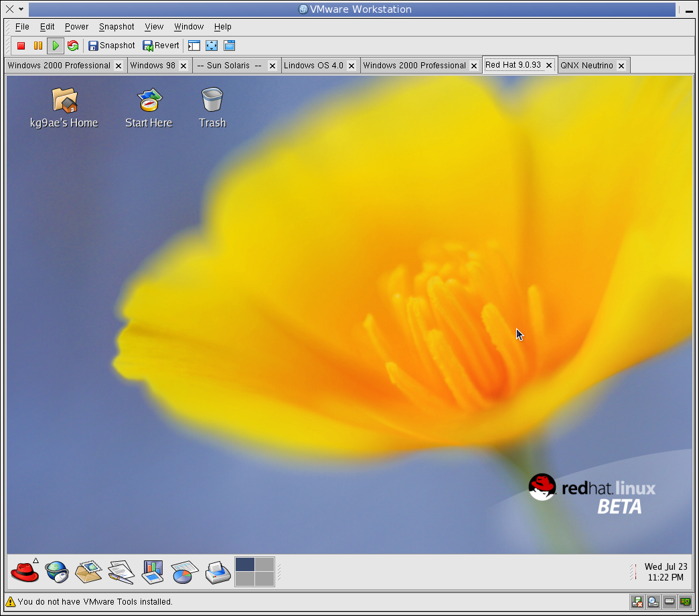The image size is (699, 616).
Task: Open the Power menu
Action: coord(77,27)
